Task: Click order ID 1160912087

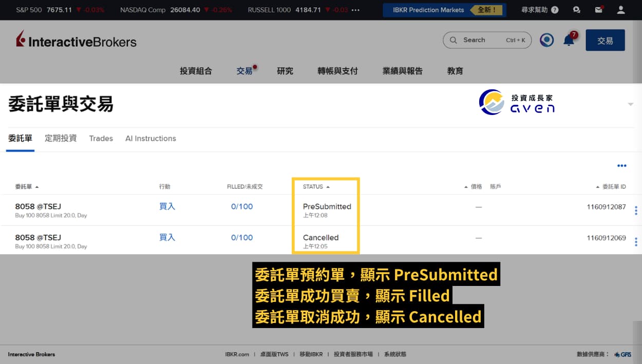Action: (x=606, y=207)
